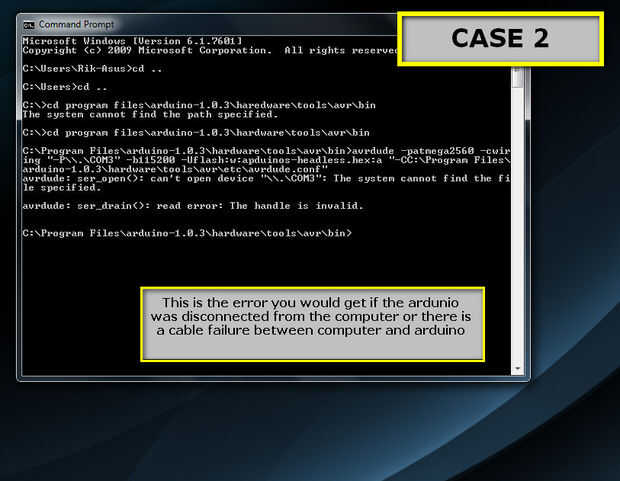
Task: Click the "ser_open(): can't open device" error line
Action: tap(266, 178)
